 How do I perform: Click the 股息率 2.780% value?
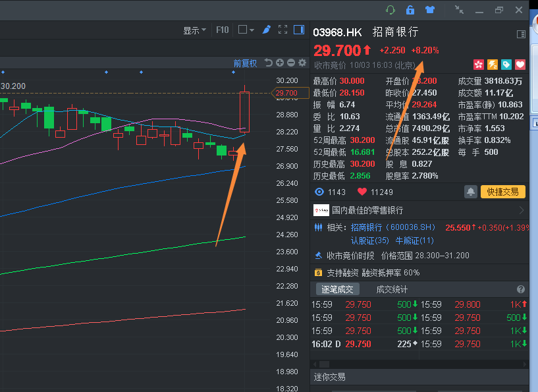click(425, 176)
